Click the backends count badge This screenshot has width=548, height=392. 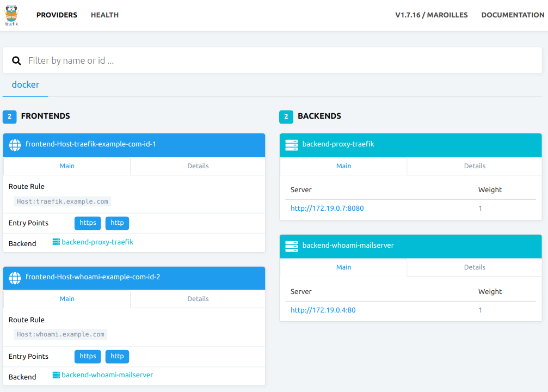[x=286, y=117]
